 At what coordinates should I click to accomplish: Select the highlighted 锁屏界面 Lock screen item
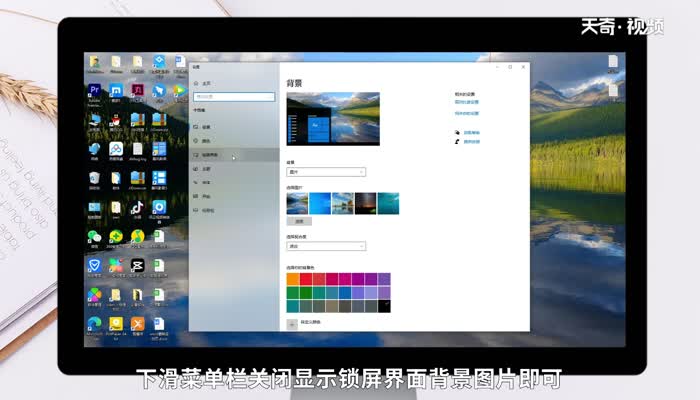click(234, 155)
